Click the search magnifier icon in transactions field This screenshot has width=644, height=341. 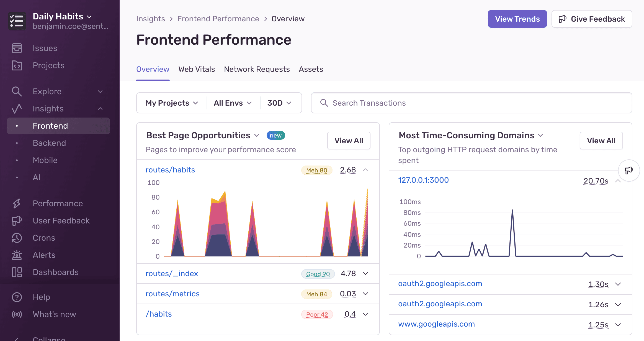(324, 103)
